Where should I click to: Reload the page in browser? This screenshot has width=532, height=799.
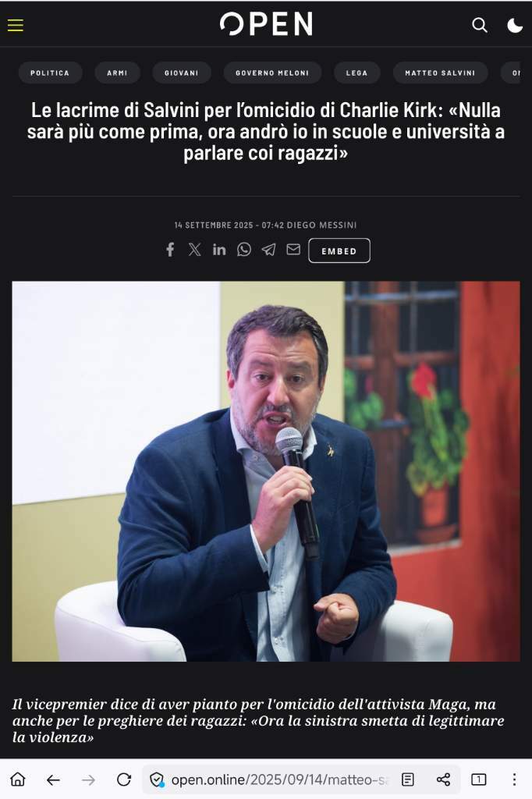point(124,779)
